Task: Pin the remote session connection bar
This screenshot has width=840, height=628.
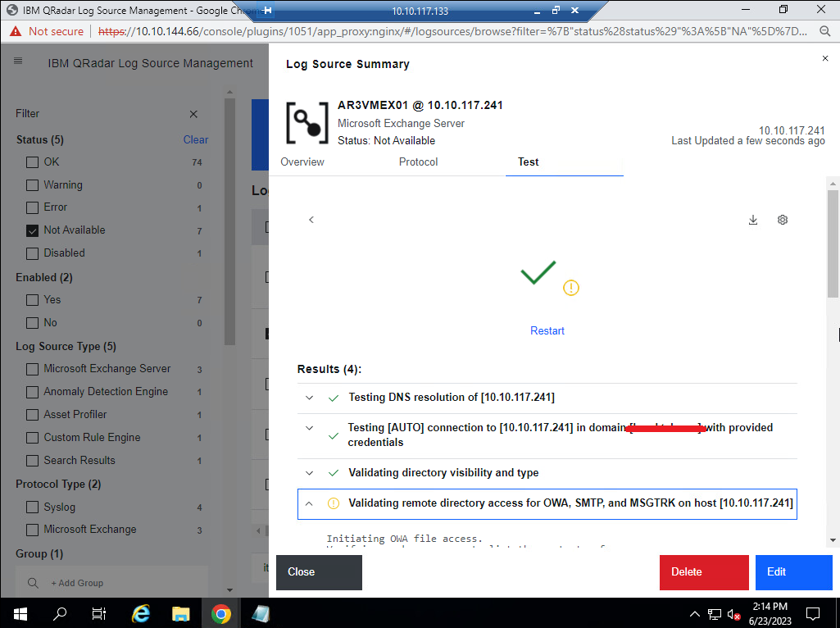Action: click(x=268, y=10)
